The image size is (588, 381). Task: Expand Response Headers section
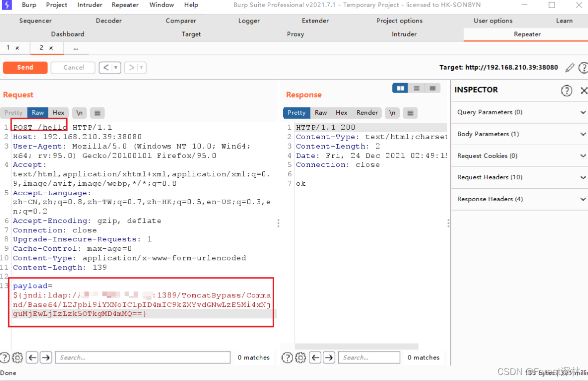pyautogui.click(x=520, y=199)
